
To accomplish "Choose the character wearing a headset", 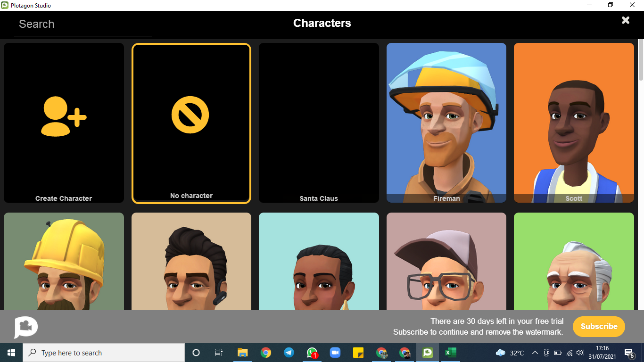I will coord(191,262).
